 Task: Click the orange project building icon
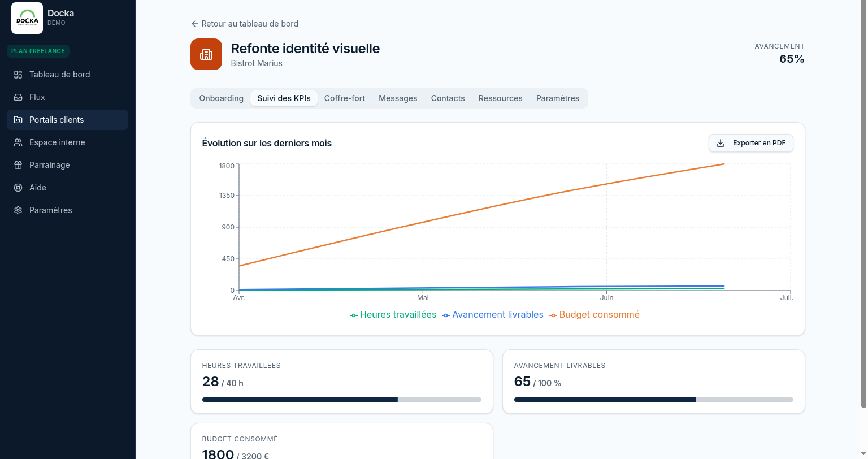(206, 54)
